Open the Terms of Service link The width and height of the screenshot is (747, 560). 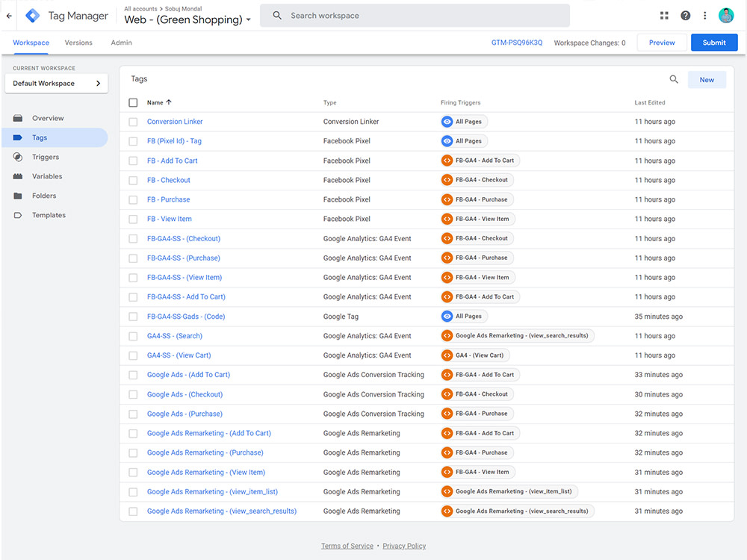[x=347, y=546]
